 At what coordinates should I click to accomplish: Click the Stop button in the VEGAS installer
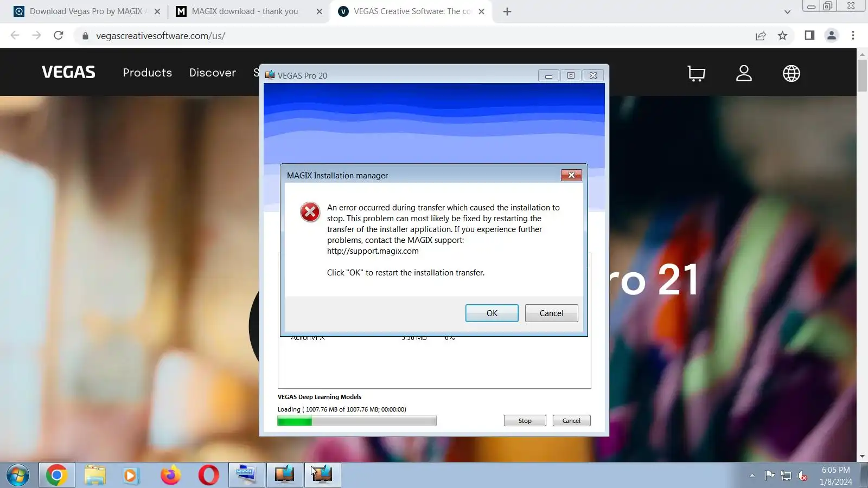click(x=525, y=421)
